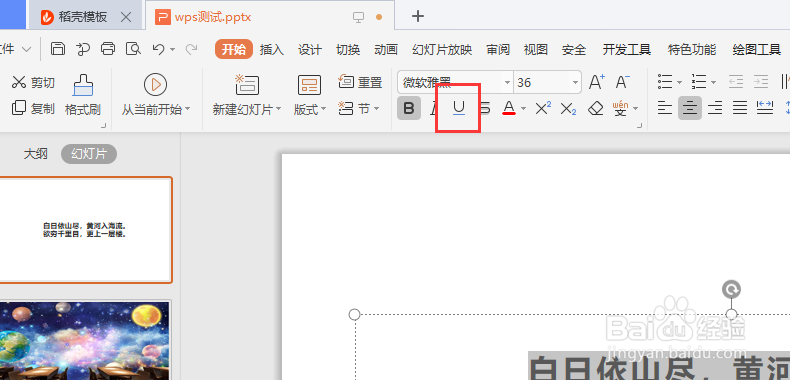Screen dimensions: 790x380
Task: Open font color dropdown arrow
Action: (523, 108)
